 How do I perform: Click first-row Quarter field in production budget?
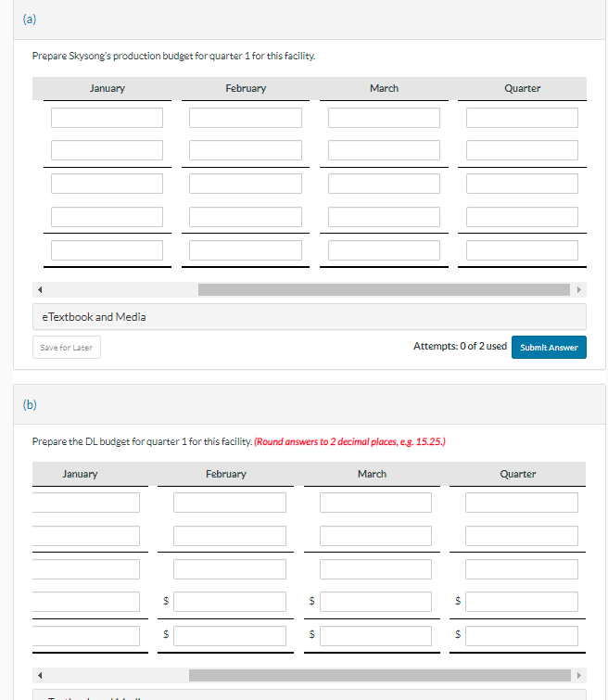522,118
